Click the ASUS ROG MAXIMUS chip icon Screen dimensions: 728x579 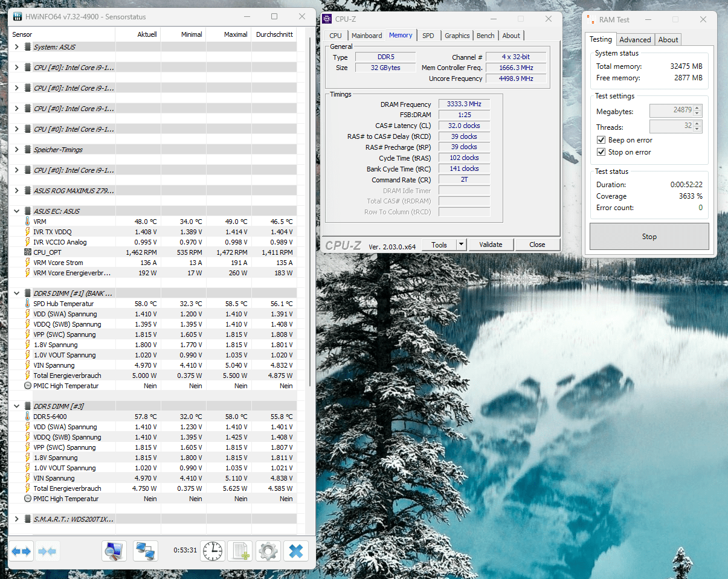[28, 191]
